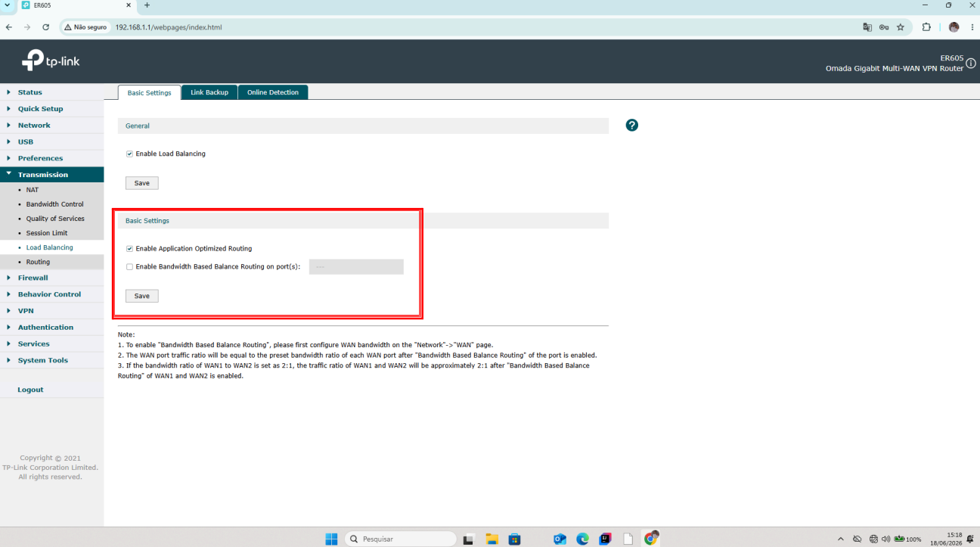Expand the Network menu
The height and width of the screenshot is (547, 980).
51,126
